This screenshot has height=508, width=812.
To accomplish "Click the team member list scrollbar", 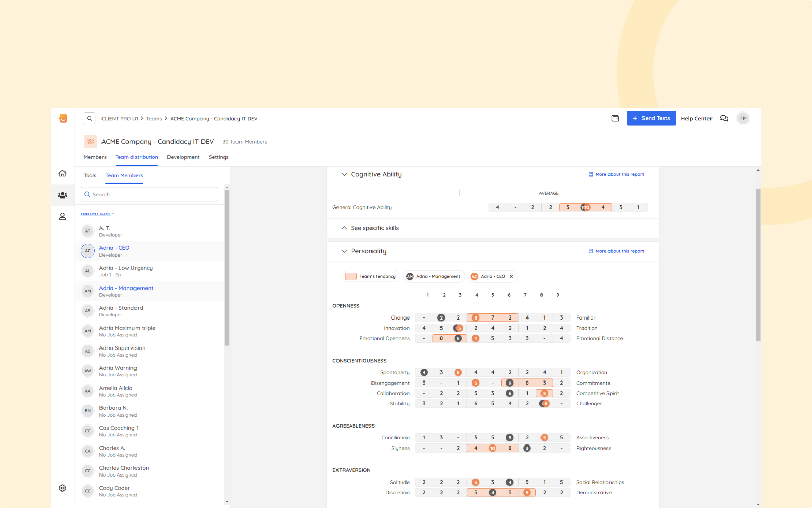I will pos(227,268).
